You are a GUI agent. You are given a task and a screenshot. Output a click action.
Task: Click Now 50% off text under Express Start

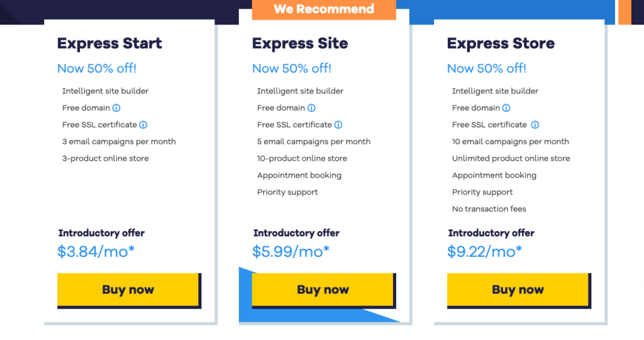click(x=96, y=68)
